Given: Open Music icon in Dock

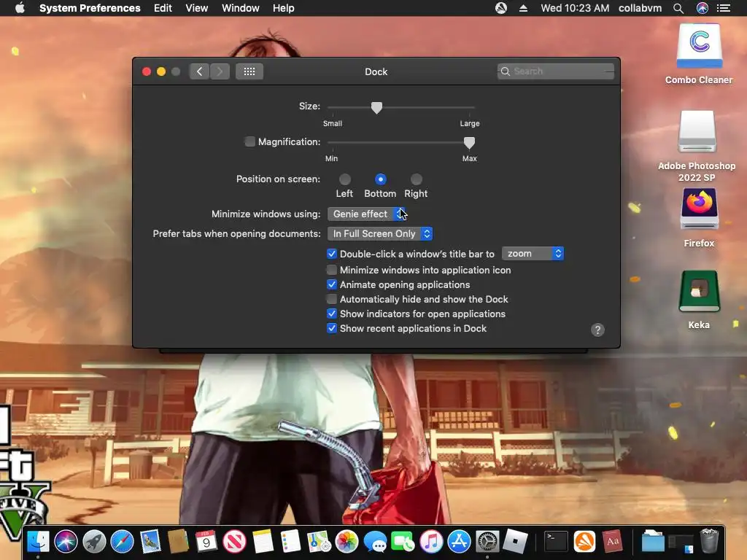Looking at the screenshot, I should coord(431,542).
